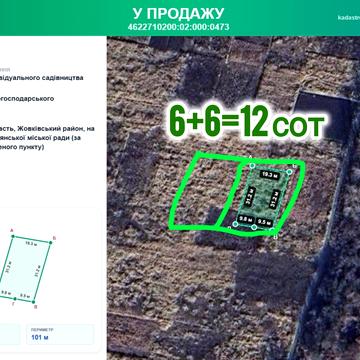Click the top-right vertex circle of the parcel
360x360 pixels.
pyautogui.click(x=289, y=172)
